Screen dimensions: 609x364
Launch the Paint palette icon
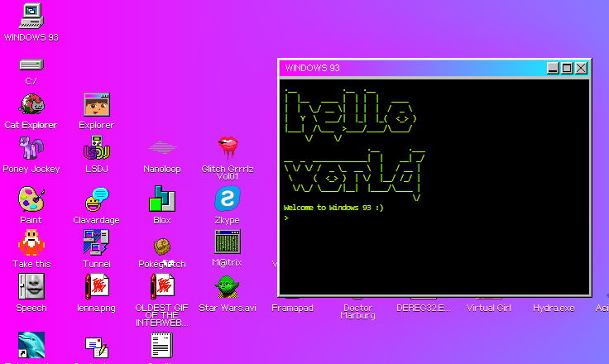click(31, 199)
